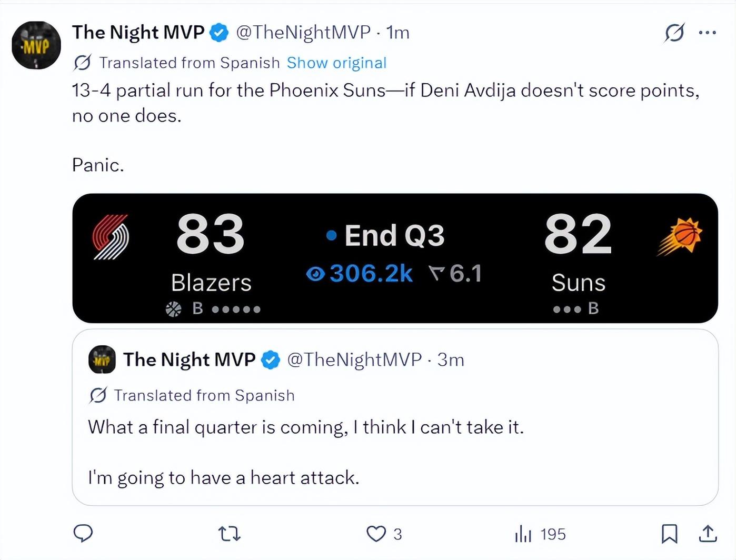Click The Night MVP display name
The width and height of the screenshot is (736, 560).
(x=138, y=32)
